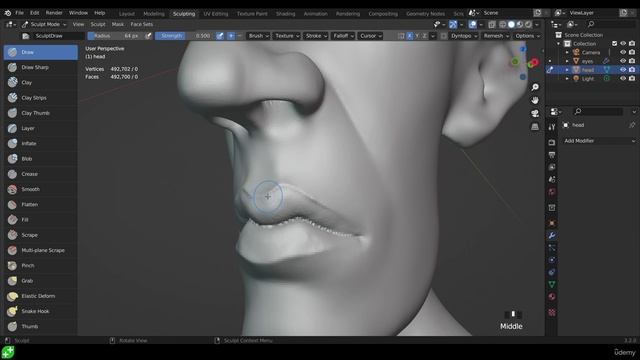Open the Options dropdown
The width and height of the screenshot is (640, 360).
pyautogui.click(x=527, y=36)
